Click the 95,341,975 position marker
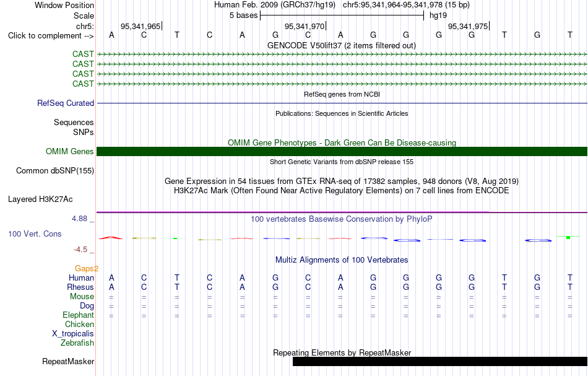Screen dimensions: 588x376 (x=469, y=26)
